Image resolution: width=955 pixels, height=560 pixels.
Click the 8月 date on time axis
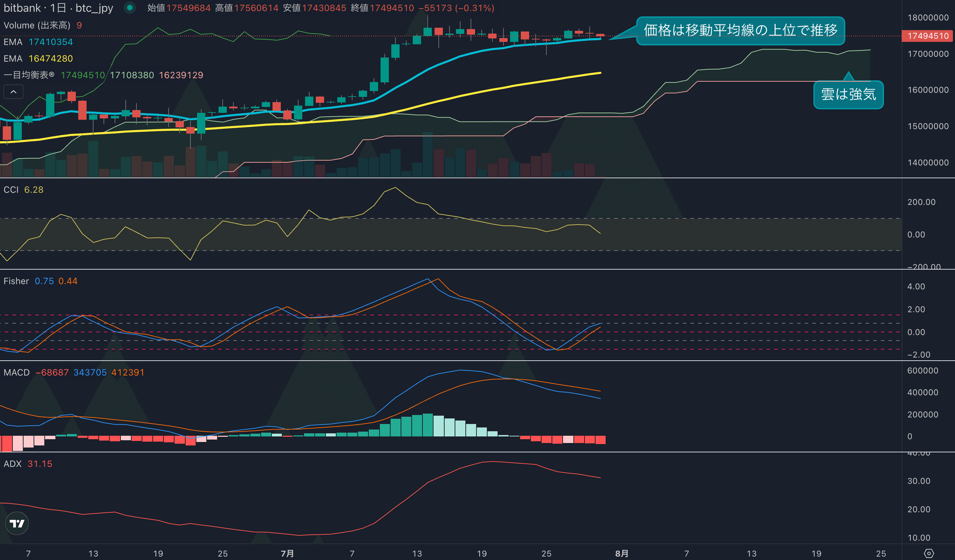click(622, 553)
